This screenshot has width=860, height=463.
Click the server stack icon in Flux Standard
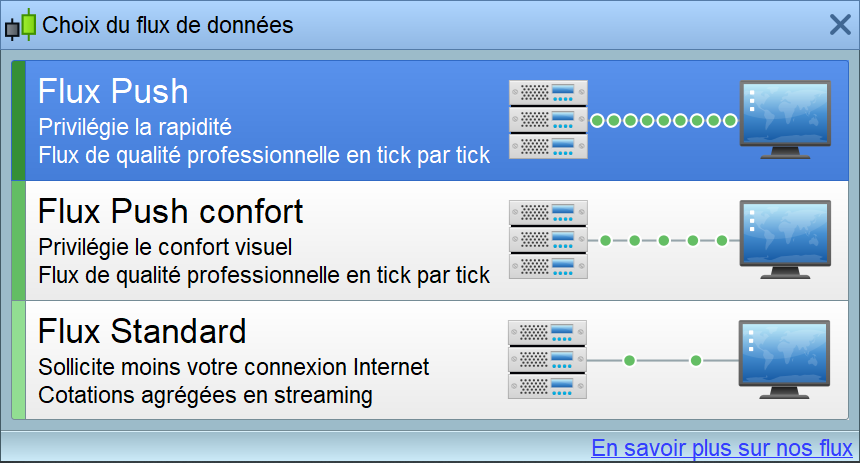(x=548, y=360)
